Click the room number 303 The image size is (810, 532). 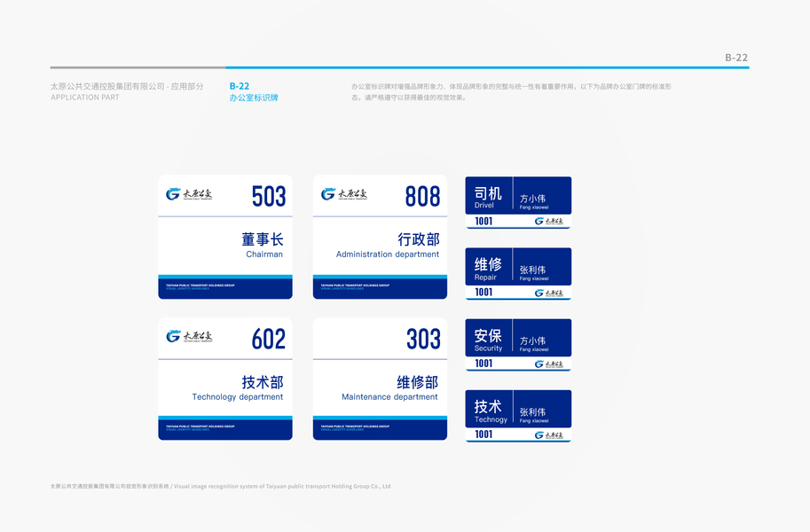coord(423,339)
